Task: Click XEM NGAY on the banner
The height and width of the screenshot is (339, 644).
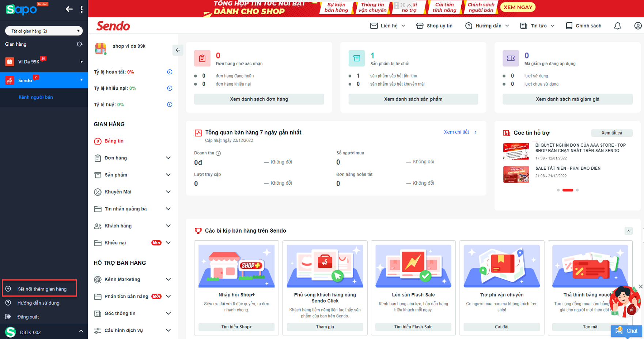Action: [x=518, y=7]
